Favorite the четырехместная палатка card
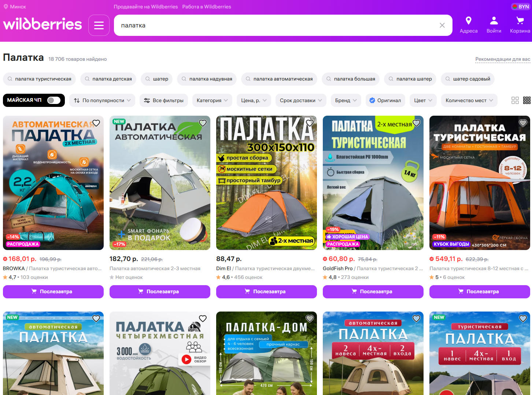This screenshot has width=532, height=395. [x=203, y=318]
